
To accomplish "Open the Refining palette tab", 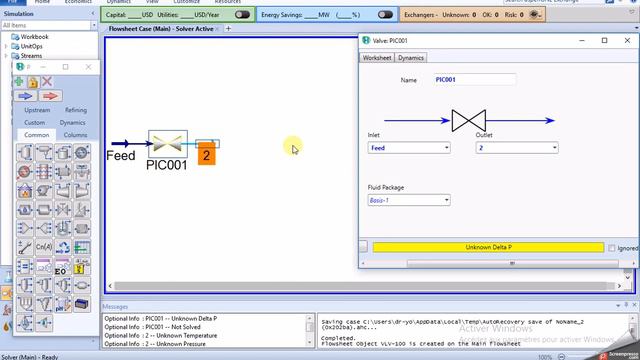I will (76, 110).
